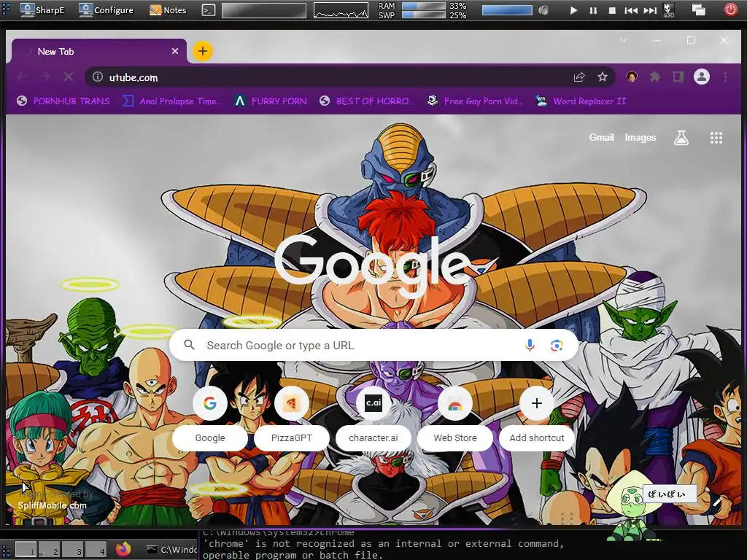747x560 pixels.
Task: Switch to virtual desktop 3
Action: coord(73,549)
